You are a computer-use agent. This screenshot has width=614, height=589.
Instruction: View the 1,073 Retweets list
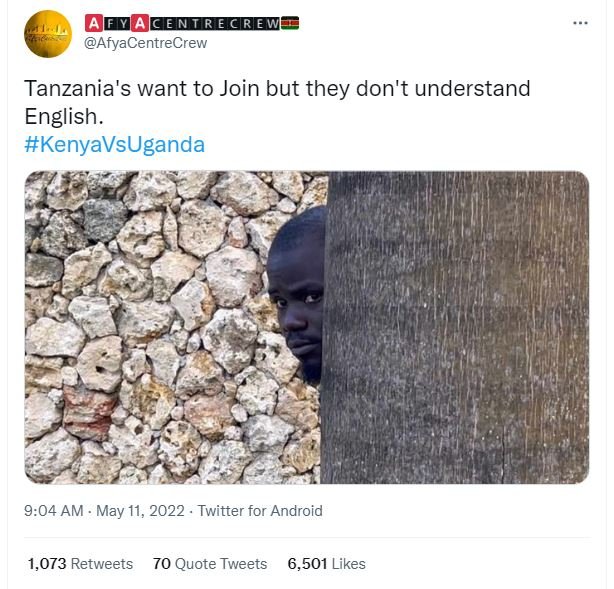80,564
